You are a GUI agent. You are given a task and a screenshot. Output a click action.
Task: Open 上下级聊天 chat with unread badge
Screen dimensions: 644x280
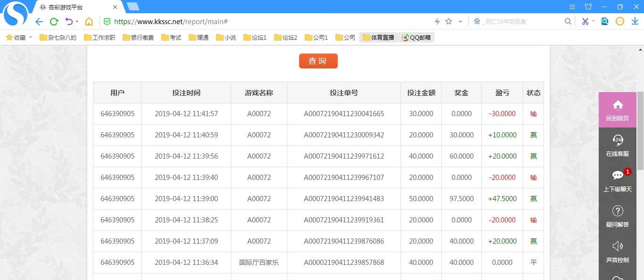coord(617,180)
